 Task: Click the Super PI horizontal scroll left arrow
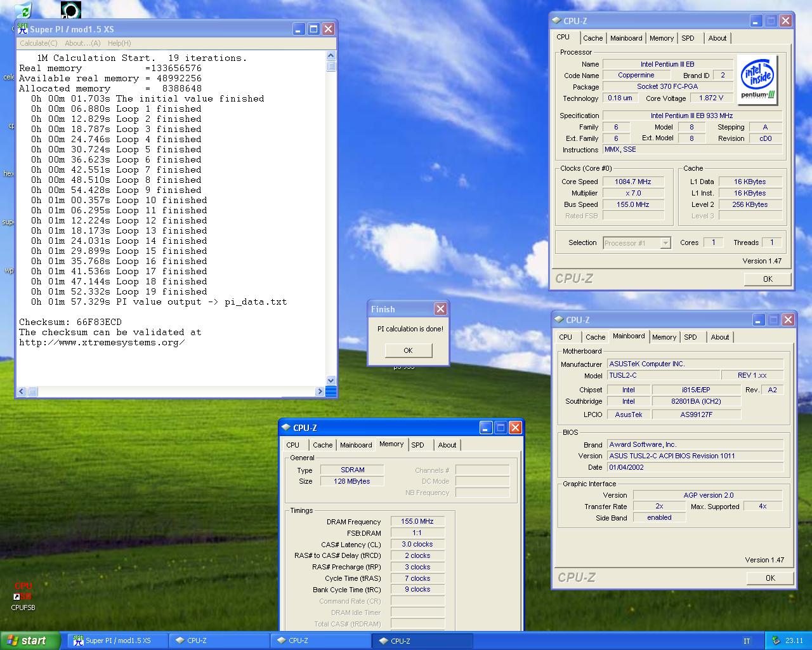coord(22,392)
